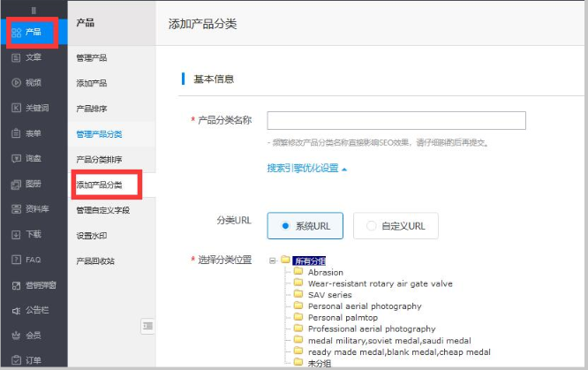
Task: Click the 下载 download icon in sidebar
Action: pos(16,235)
